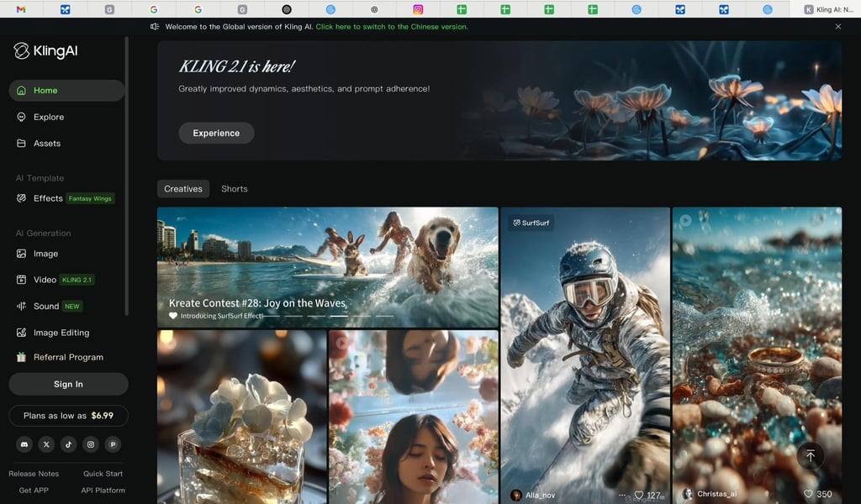Switch to the Instagram browser tab
The height and width of the screenshot is (504, 861).
click(x=418, y=9)
